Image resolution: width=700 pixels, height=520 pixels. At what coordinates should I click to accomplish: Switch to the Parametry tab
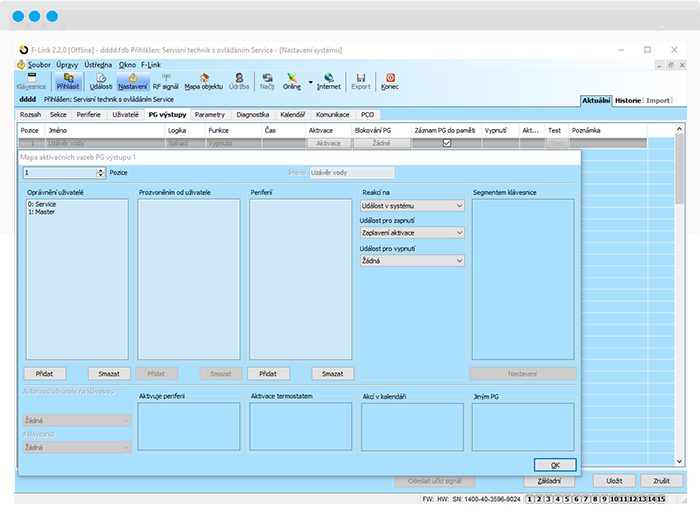pos(210,115)
